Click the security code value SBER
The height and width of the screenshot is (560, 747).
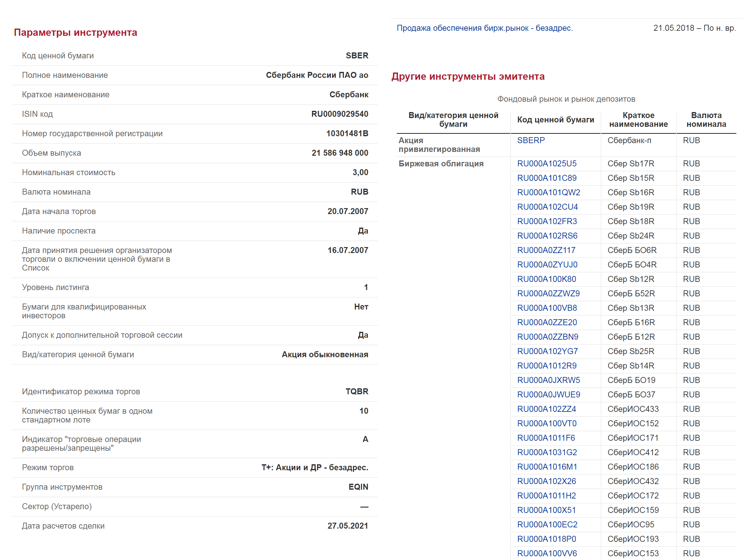357,56
